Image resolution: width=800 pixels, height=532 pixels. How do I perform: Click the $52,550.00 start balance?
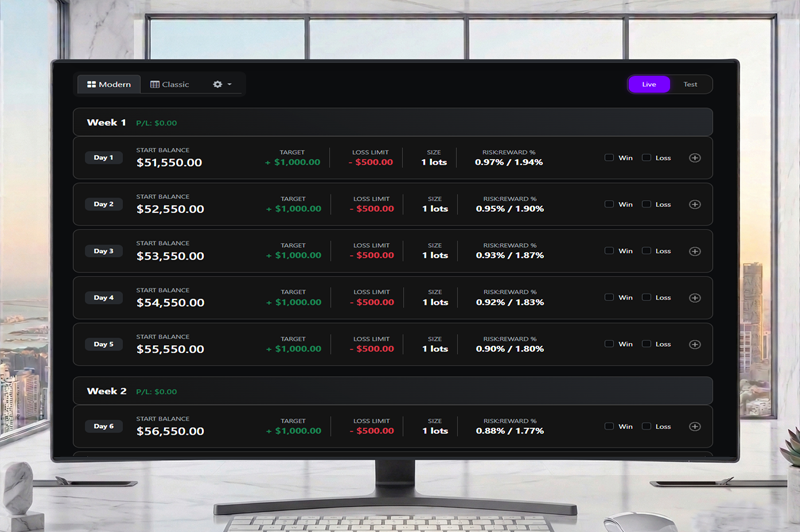[170, 209]
